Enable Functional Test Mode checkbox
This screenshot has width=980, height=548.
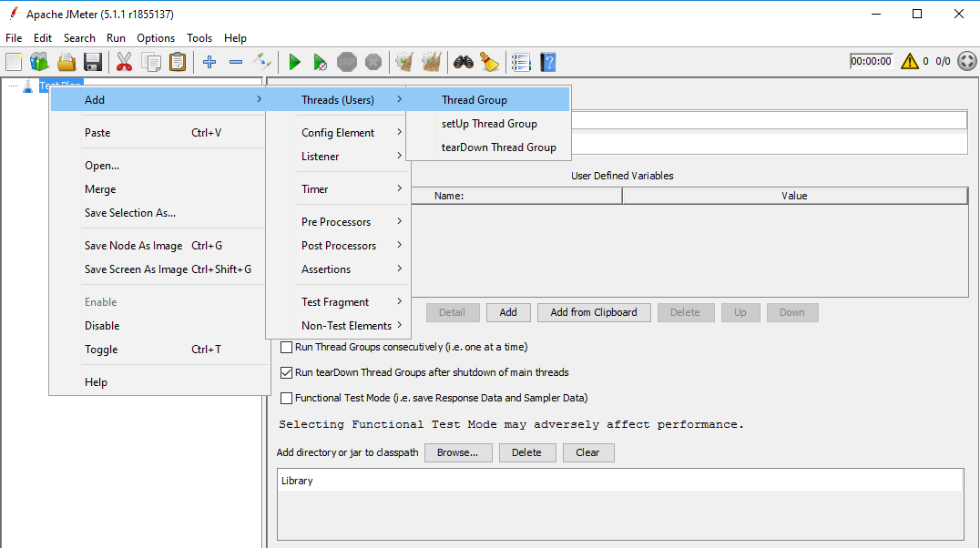286,398
